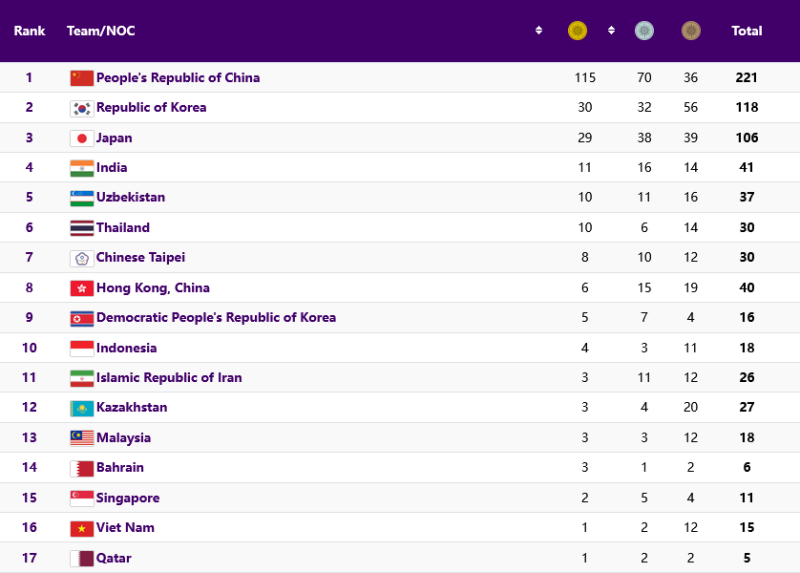Open the Thailand team link

click(x=123, y=228)
